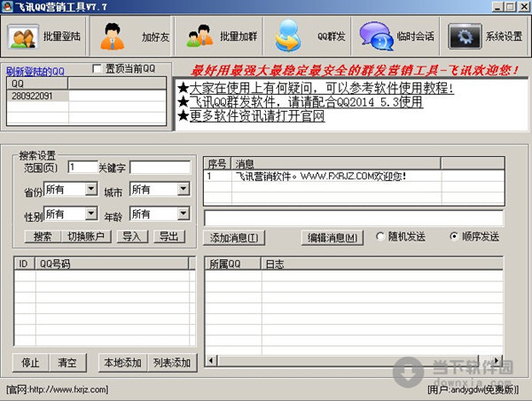Click the 清空 button
This screenshot has width=532, height=401.
click(67, 363)
